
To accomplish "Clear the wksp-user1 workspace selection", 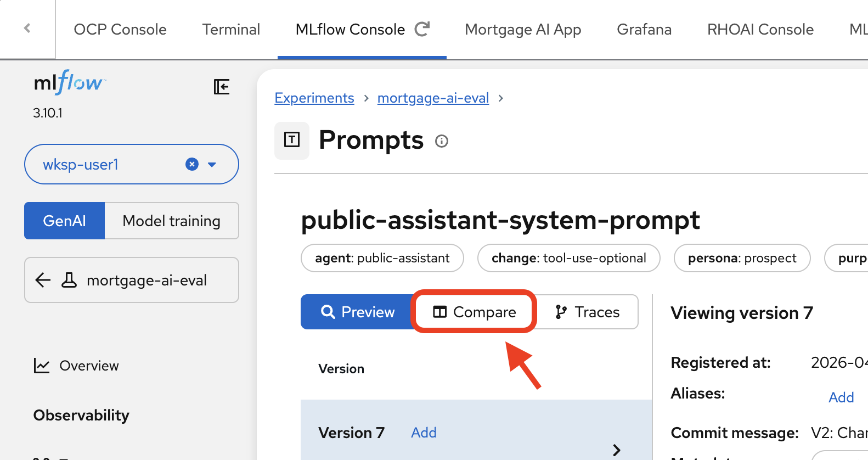I will (192, 164).
